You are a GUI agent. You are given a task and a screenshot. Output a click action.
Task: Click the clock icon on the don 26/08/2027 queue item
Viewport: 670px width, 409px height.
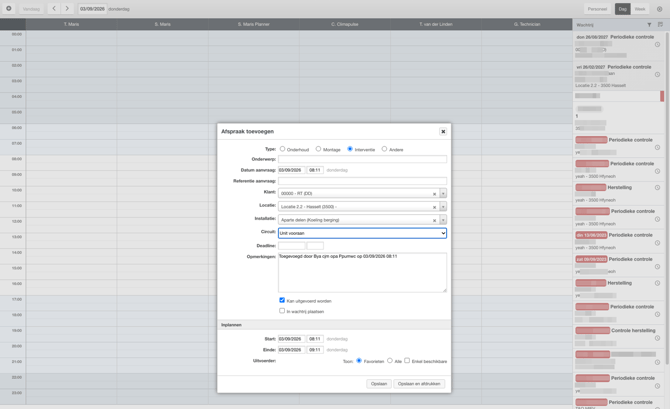click(658, 44)
